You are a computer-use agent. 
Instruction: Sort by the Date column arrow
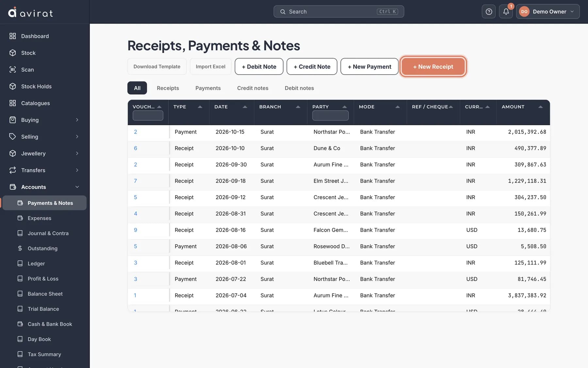245,107
